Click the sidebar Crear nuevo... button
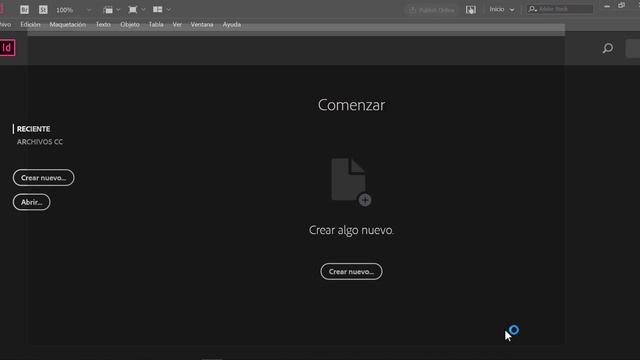The height and width of the screenshot is (360, 640). coord(44,178)
